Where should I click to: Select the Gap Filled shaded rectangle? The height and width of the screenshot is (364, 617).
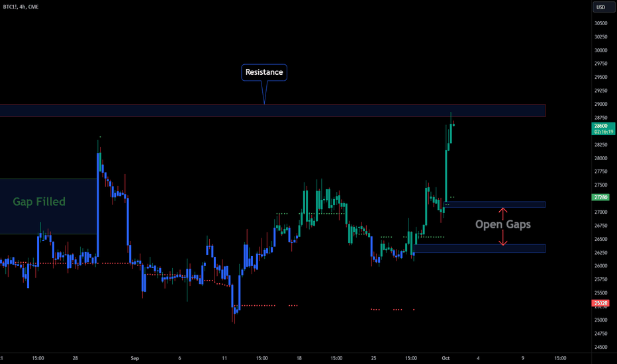pos(48,206)
